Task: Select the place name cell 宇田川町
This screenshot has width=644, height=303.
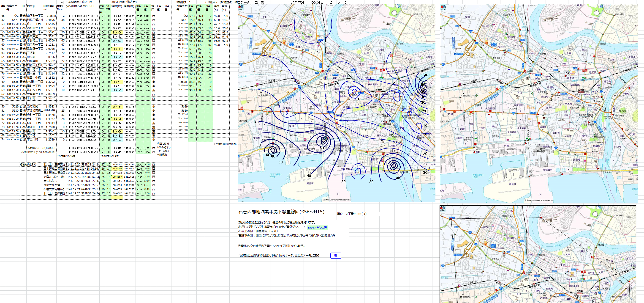Action: pyautogui.click(x=35, y=140)
